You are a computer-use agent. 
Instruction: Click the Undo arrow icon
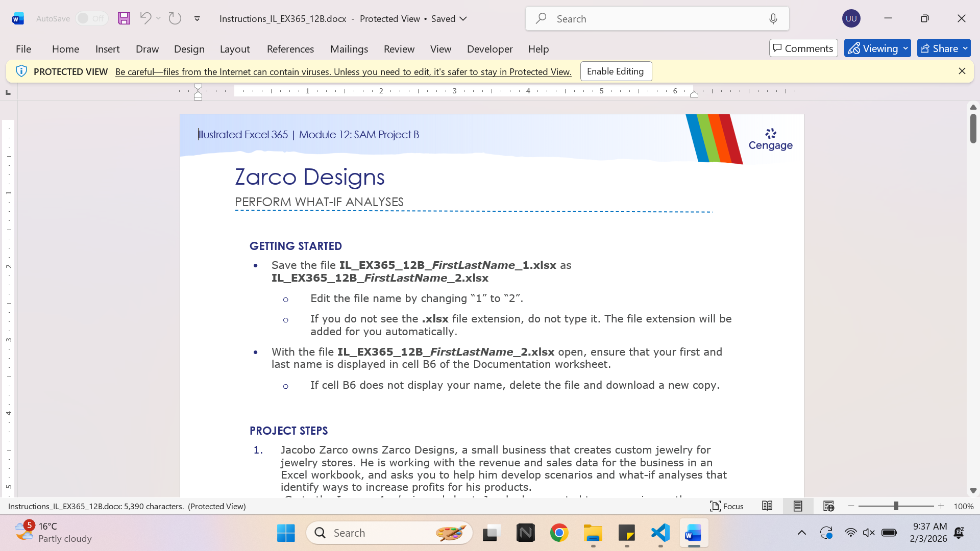click(x=145, y=18)
